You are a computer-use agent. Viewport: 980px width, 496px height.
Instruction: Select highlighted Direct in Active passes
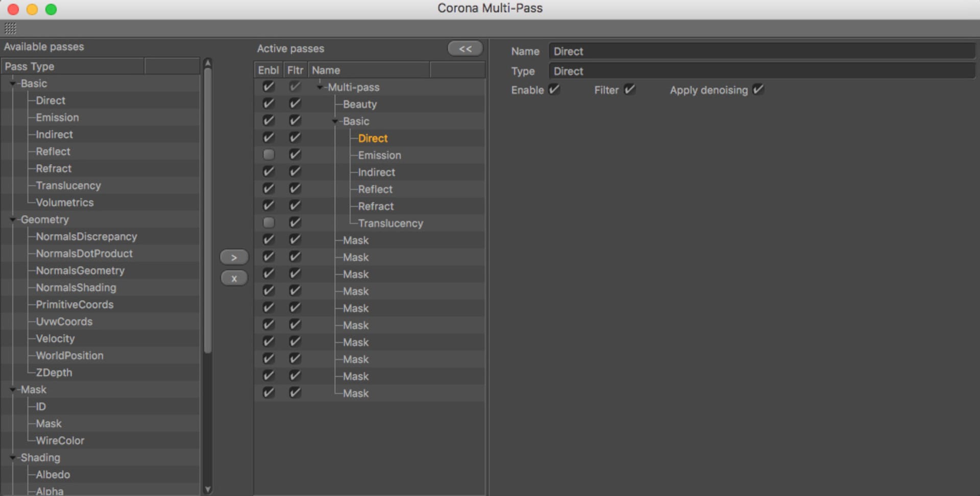tap(373, 138)
